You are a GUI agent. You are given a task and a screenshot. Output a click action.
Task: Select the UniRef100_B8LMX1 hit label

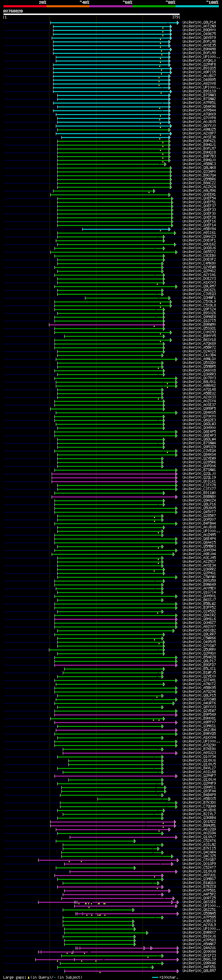(199, 382)
